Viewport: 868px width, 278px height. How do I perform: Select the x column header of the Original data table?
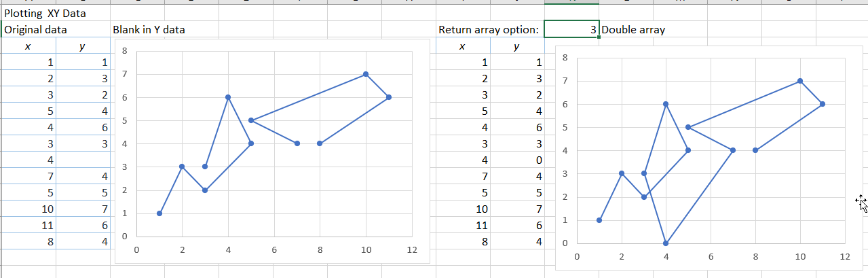click(29, 46)
